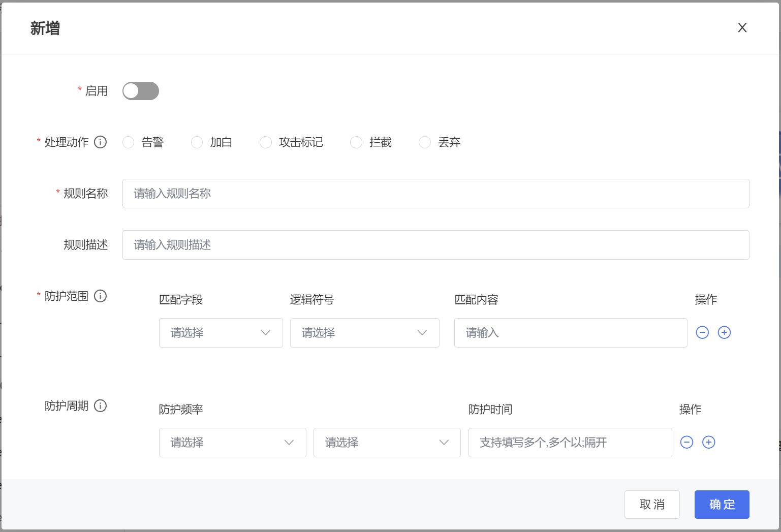Click the info icon beside 防护周期

pyautogui.click(x=101, y=405)
